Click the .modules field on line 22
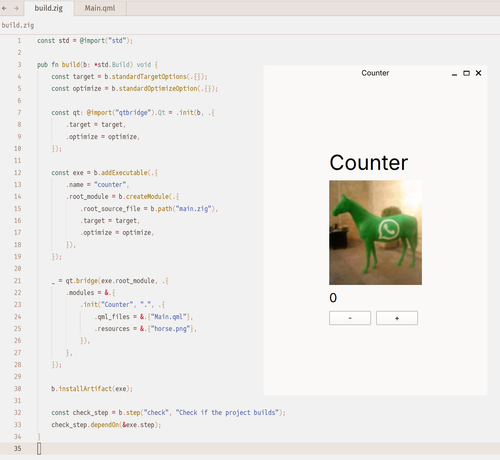Image resolution: width=500 pixels, height=460 pixels. click(x=80, y=293)
